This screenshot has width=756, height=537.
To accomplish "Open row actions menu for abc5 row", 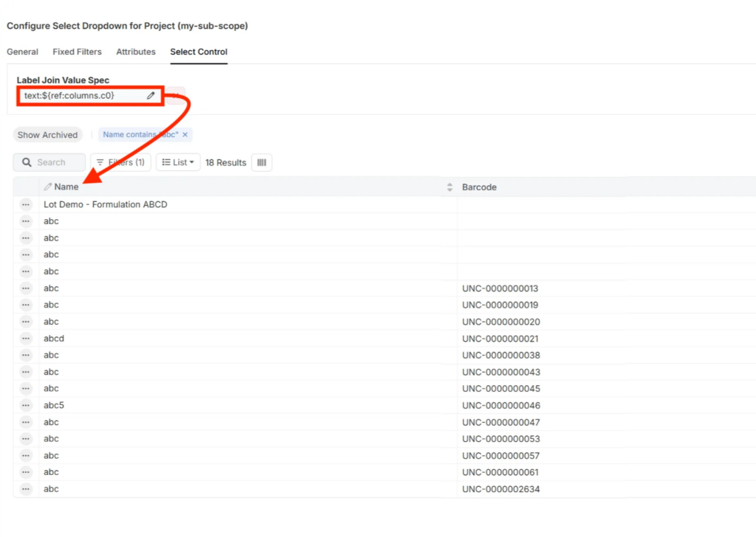I will pyautogui.click(x=26, y=405).
